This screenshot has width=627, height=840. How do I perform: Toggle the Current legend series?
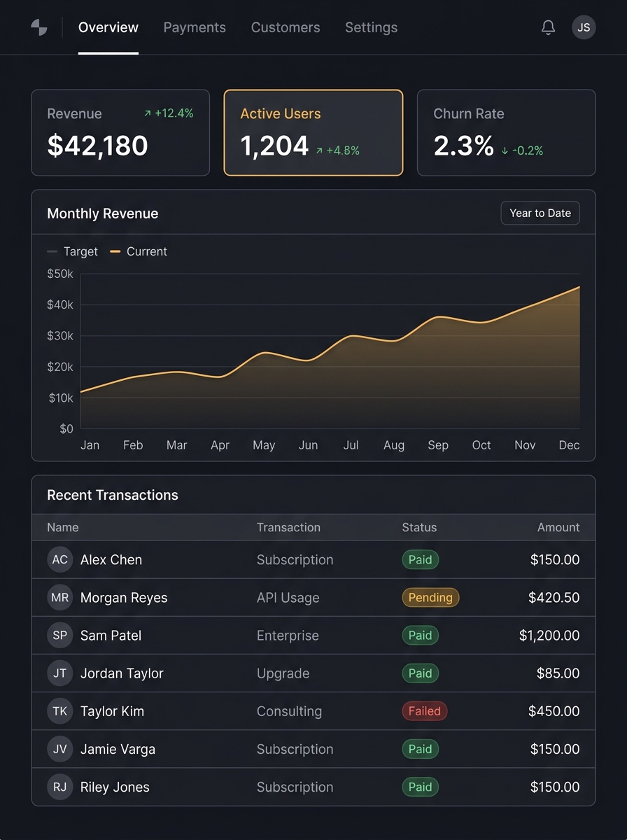(x=139, y=251)
